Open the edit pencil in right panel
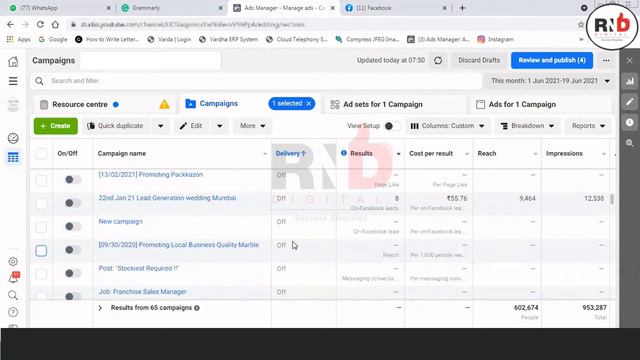Viewport: 640px width, 360px height. pos(630,102)
